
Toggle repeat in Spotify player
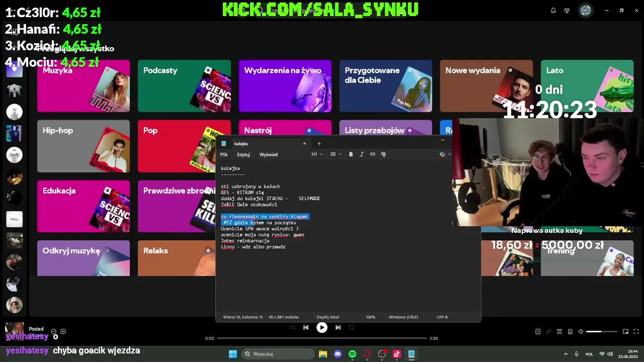point(352,327)
